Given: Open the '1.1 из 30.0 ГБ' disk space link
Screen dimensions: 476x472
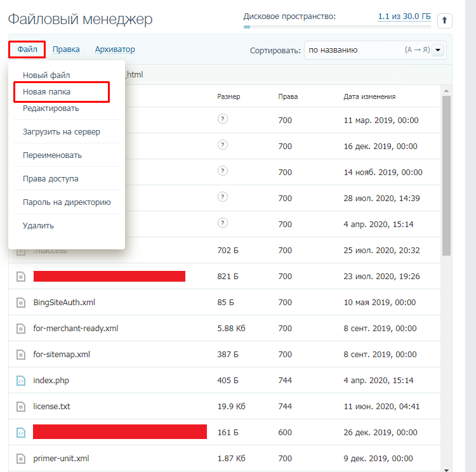Looking at the screenshot, I should point(404,16).
